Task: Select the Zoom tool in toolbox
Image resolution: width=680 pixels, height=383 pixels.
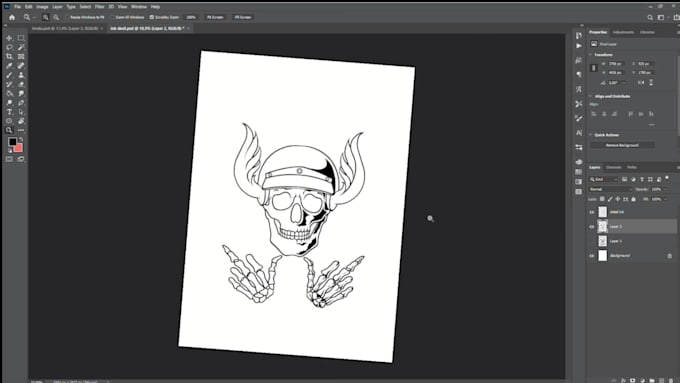Action: coord(9,130)
